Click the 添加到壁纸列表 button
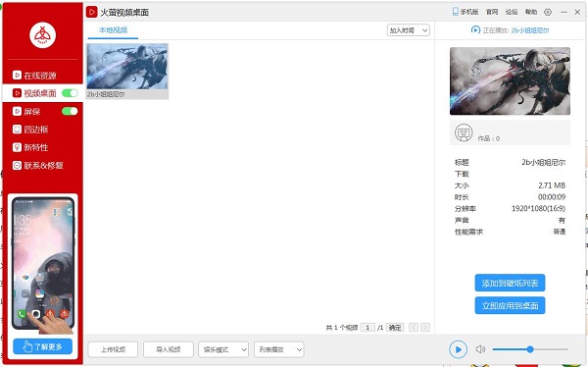 click(x=510, y=283)
